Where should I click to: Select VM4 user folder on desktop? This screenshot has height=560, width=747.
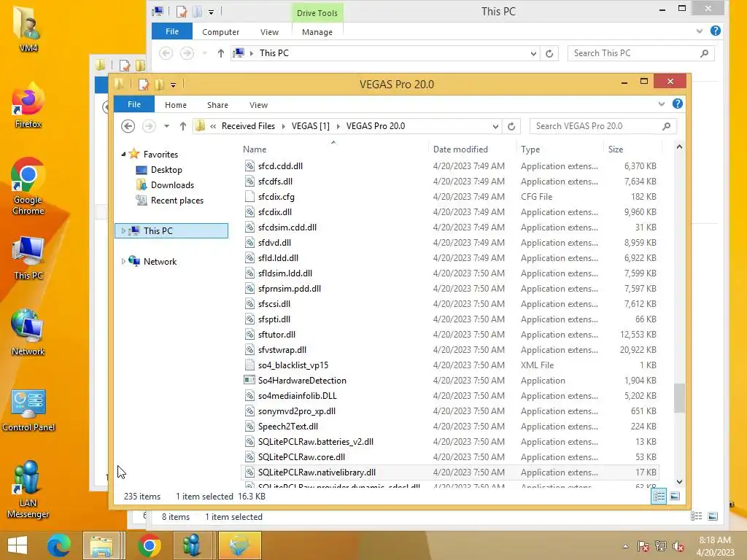click(28, 28)
